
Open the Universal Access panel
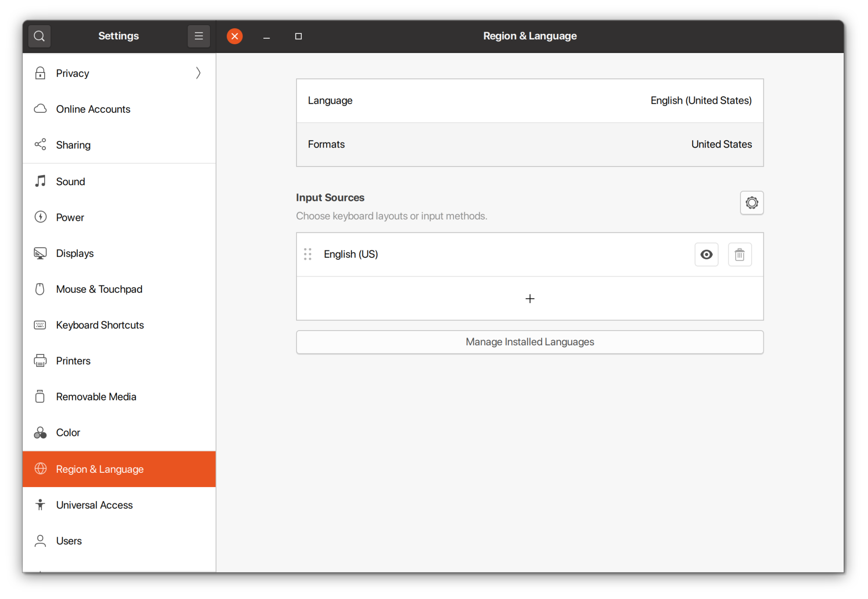coord(94,505)
